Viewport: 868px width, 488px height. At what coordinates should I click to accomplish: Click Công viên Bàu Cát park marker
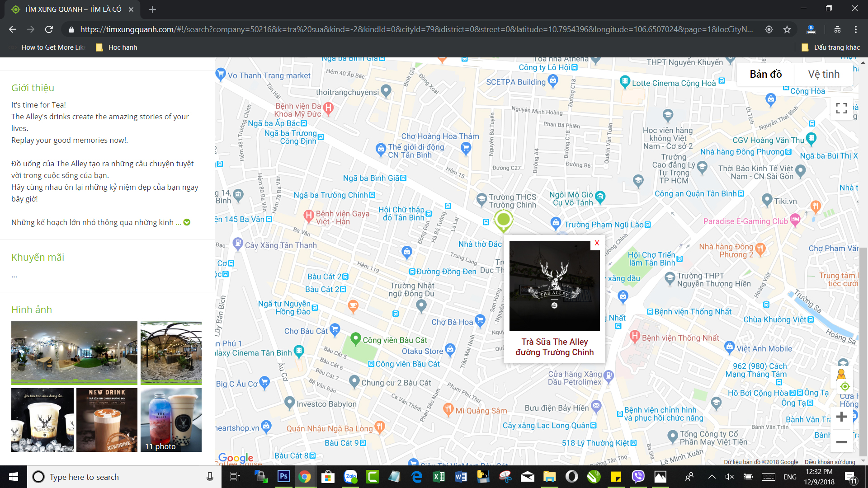(x=355, y=338)
